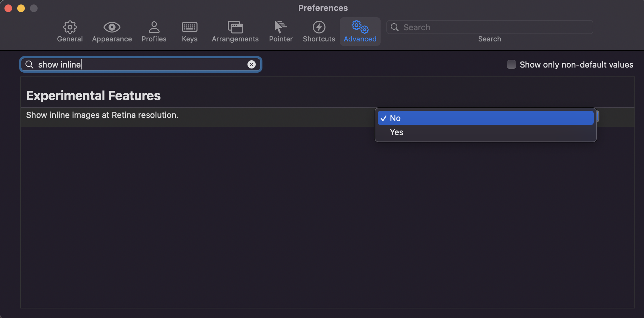Click the magnifier in the toolbar search
The image size is (644, 318).
(395, 27)
